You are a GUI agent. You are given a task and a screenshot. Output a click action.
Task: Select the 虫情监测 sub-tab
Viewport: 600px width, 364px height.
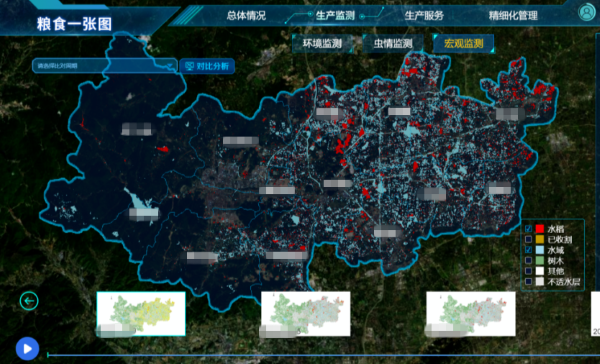point(393,43)
